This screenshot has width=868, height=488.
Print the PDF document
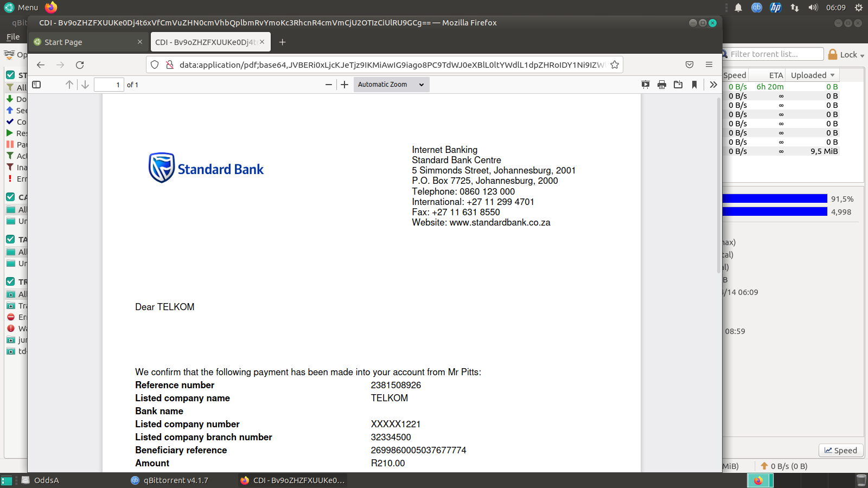pos(662,85)
